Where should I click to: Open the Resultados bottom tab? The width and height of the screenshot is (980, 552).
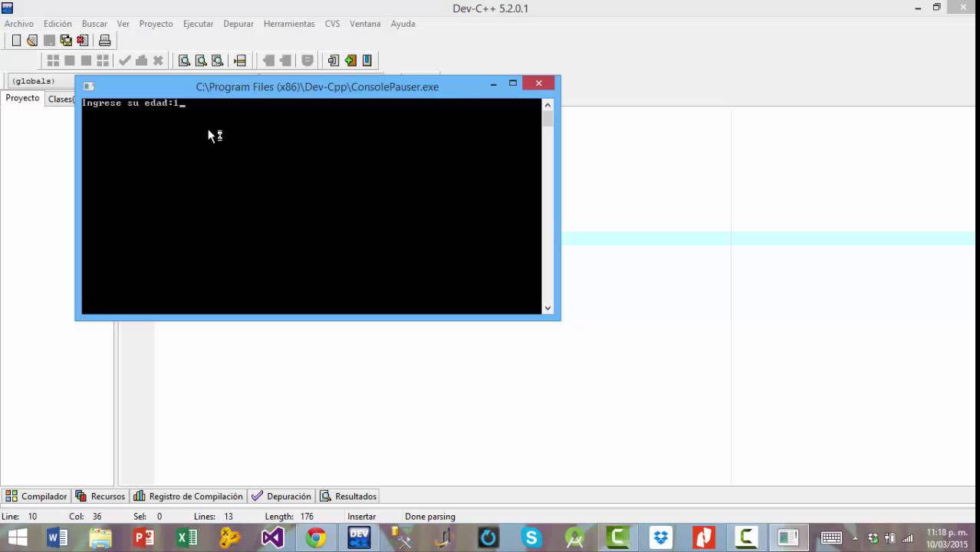(x=348, y=496)
